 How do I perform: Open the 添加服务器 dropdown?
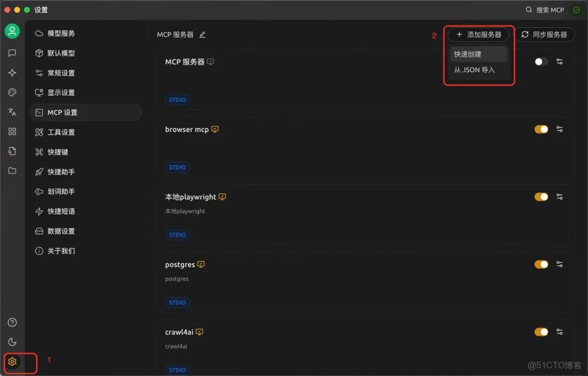[477, 34]
